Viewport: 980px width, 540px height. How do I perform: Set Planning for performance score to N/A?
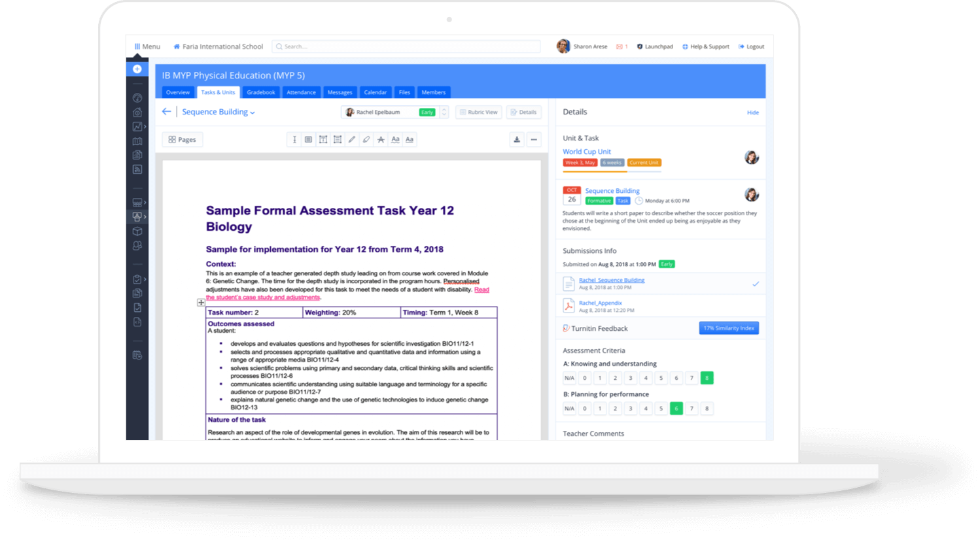coord(569,409)
